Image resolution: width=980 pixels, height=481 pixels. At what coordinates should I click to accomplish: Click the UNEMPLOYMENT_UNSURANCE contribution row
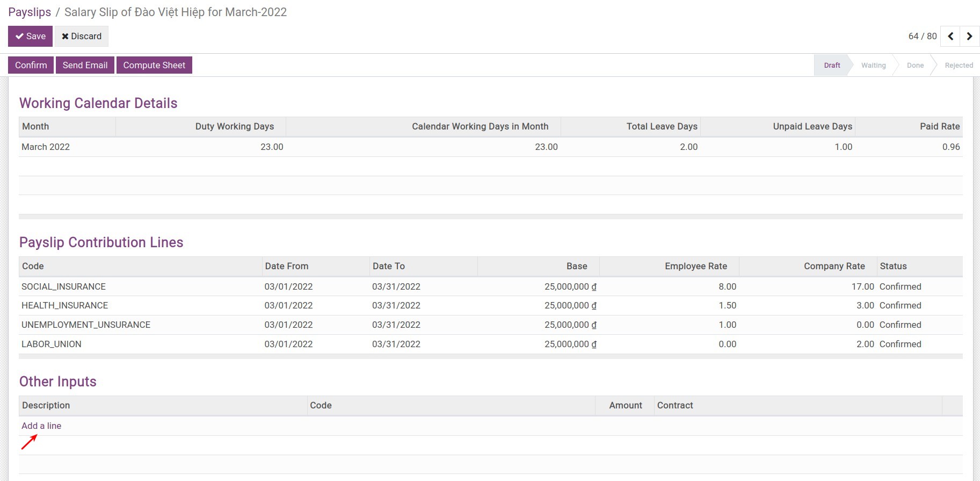[86, 325]
